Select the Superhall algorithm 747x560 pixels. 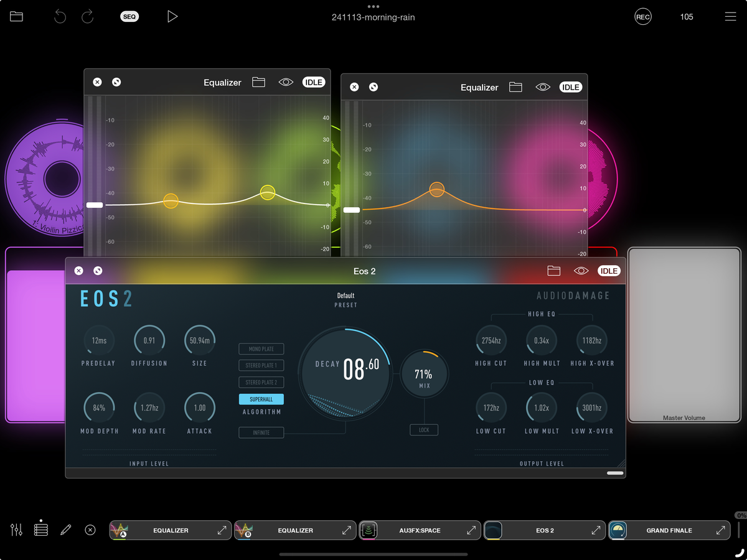261,399
